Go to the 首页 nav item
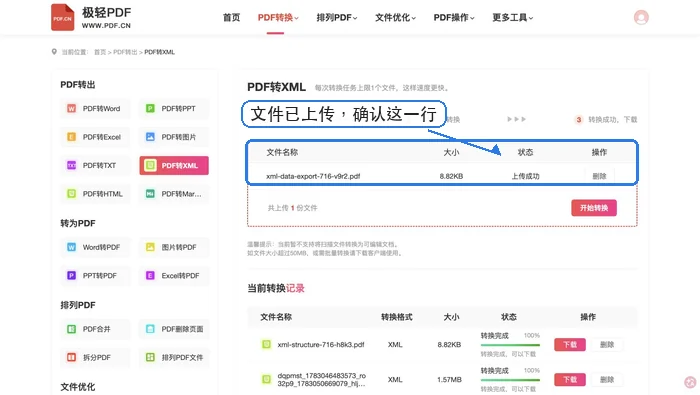Screen dimensions: 700x395 [x=231, y=17]
